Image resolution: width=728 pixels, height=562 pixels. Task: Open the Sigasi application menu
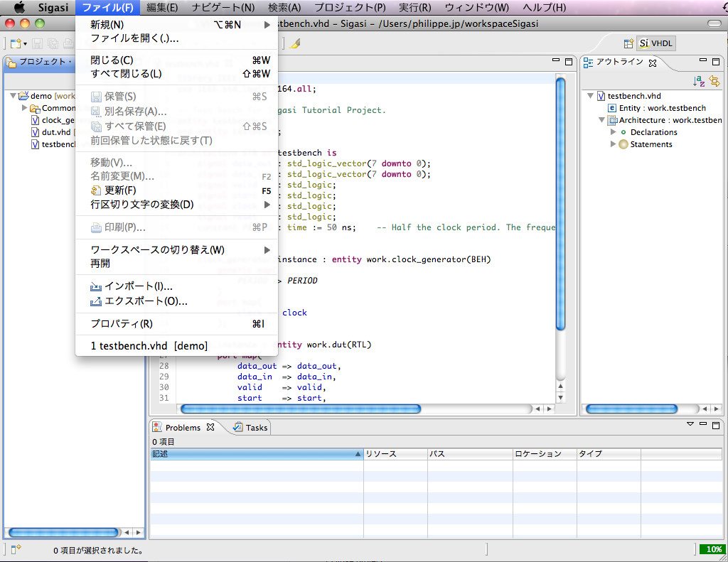click(53, 7)
